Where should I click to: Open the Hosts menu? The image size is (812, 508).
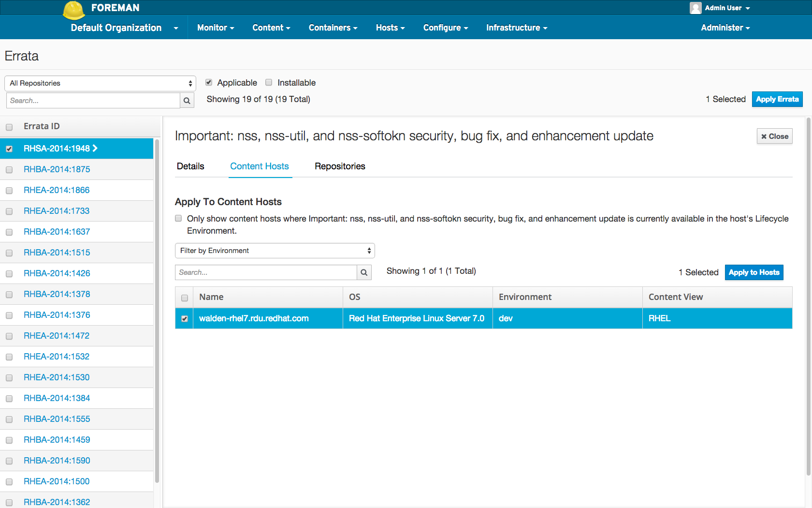pyautogui.click(x=390, y=28)
